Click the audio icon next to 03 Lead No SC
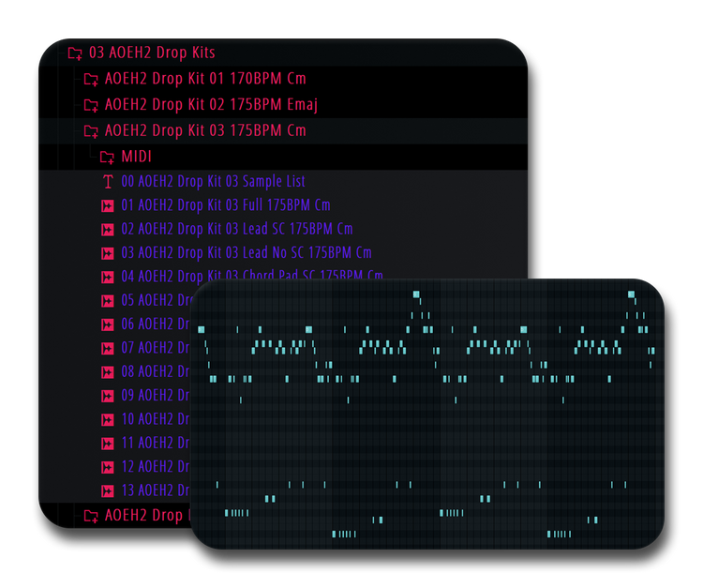703x588 pixels. 107,252
